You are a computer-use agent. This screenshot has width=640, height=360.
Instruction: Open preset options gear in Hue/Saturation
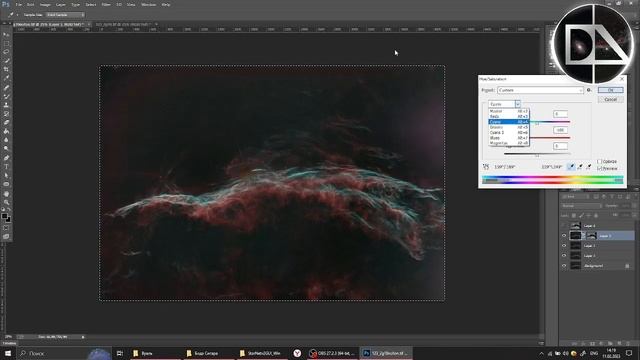pos(589,90)
